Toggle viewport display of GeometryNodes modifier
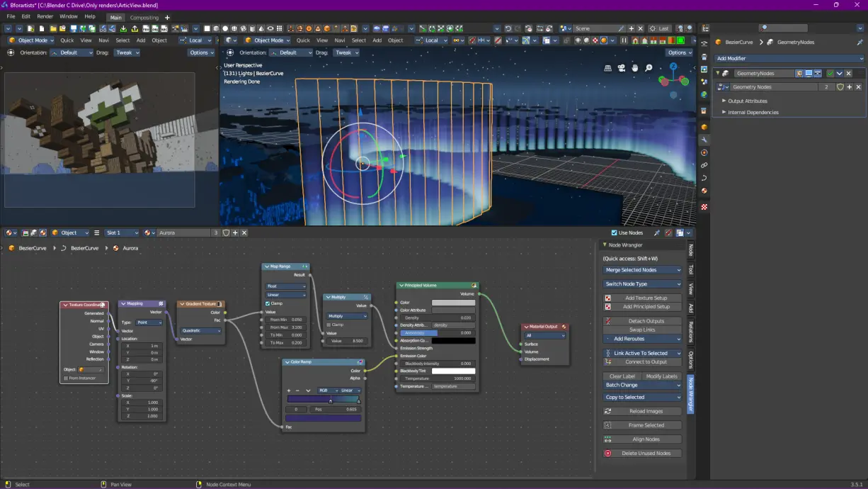868x489 pixels. (808, 73)
